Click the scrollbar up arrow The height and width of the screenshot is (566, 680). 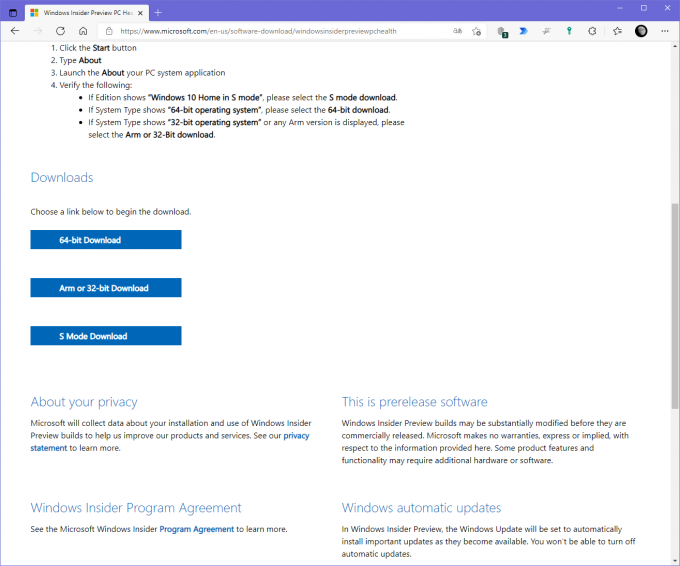(674, 46)
